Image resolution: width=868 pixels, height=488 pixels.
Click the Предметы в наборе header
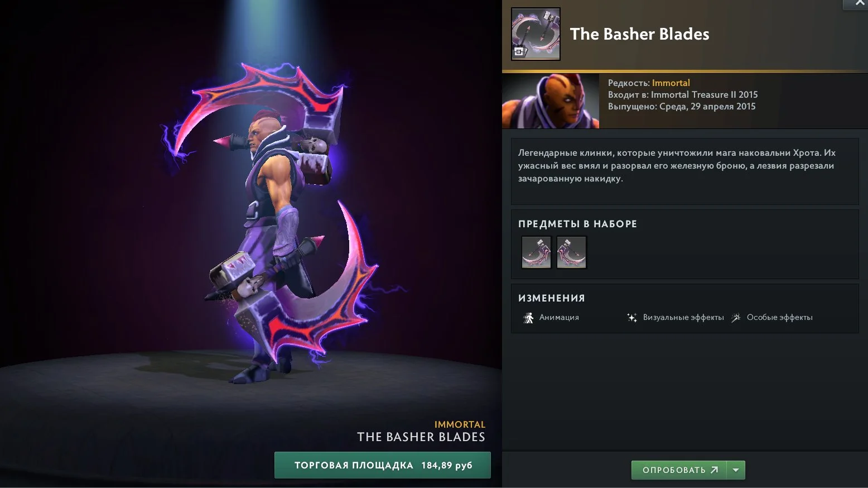click(577, 224)
